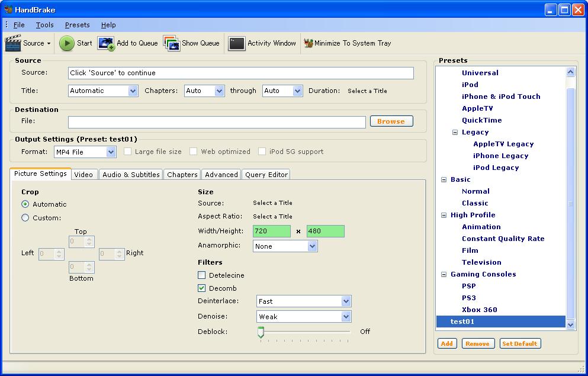The image size is (588, 376).
Task: Select the QuickTime preset
Action: click(x=482, y=120)
